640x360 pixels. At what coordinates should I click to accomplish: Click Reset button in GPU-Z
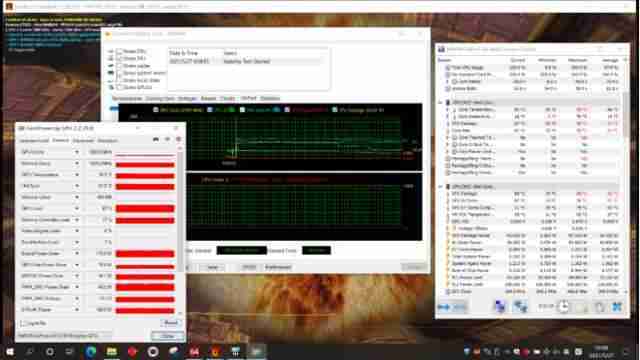[x=171, y=323]
